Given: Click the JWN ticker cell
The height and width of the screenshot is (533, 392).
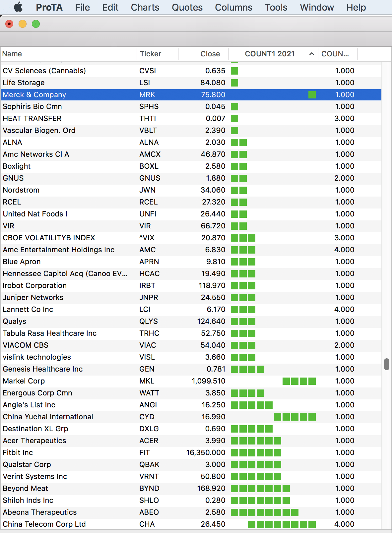Looking at the screenshot, I should [148, 190].
